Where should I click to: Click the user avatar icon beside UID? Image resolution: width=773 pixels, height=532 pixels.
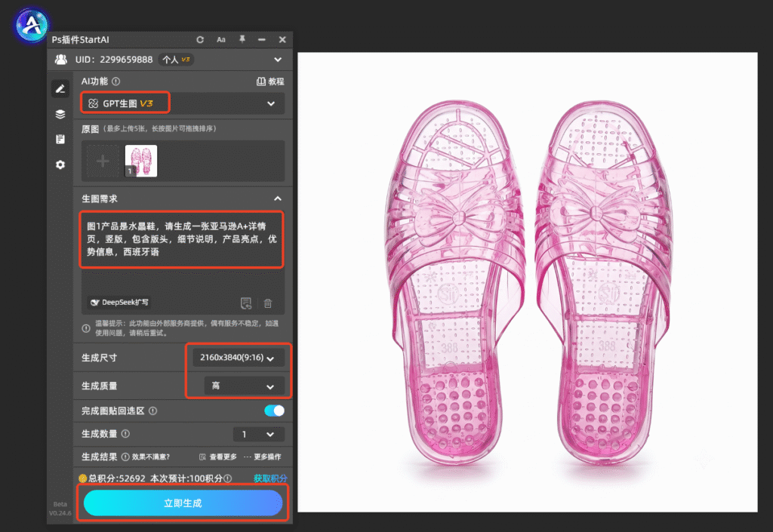(61, 60)
